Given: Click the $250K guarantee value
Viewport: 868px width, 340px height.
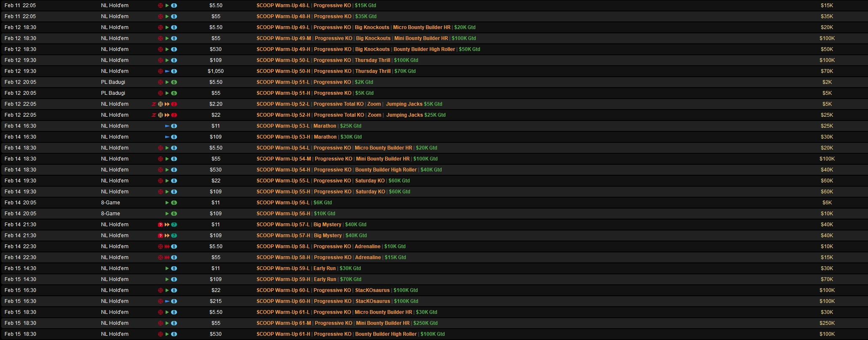Looking at the screenshot, I should (x=827, y=323).
